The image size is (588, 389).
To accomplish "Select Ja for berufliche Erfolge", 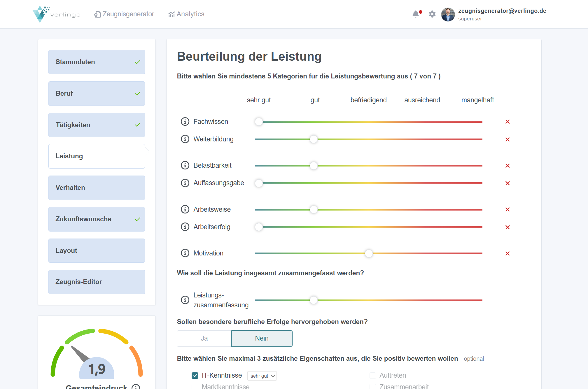I will point(204,338).
